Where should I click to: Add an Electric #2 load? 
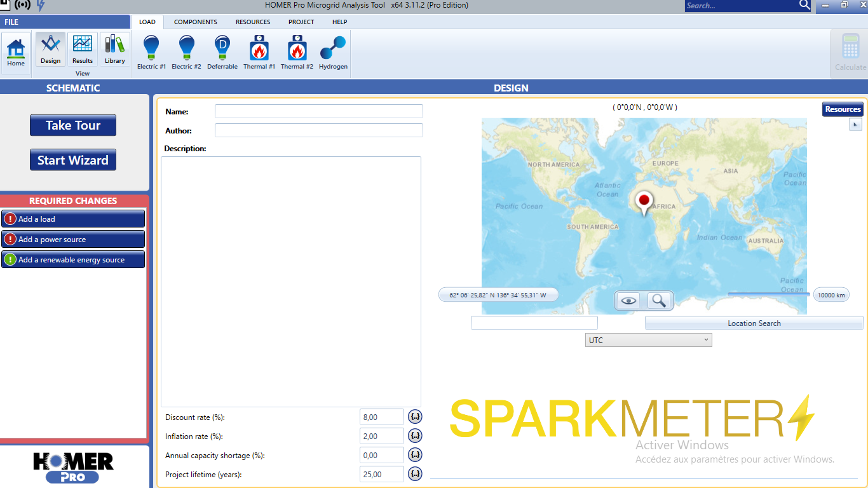coord(186,53)
